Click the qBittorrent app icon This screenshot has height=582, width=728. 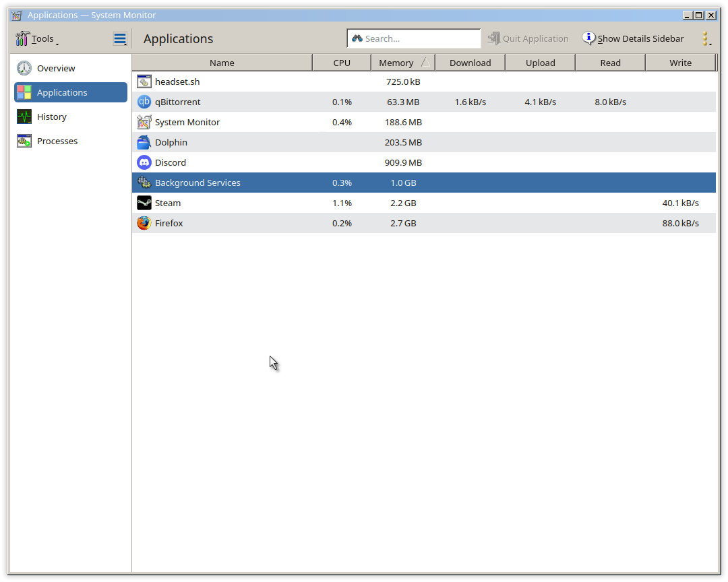(144, 102)
